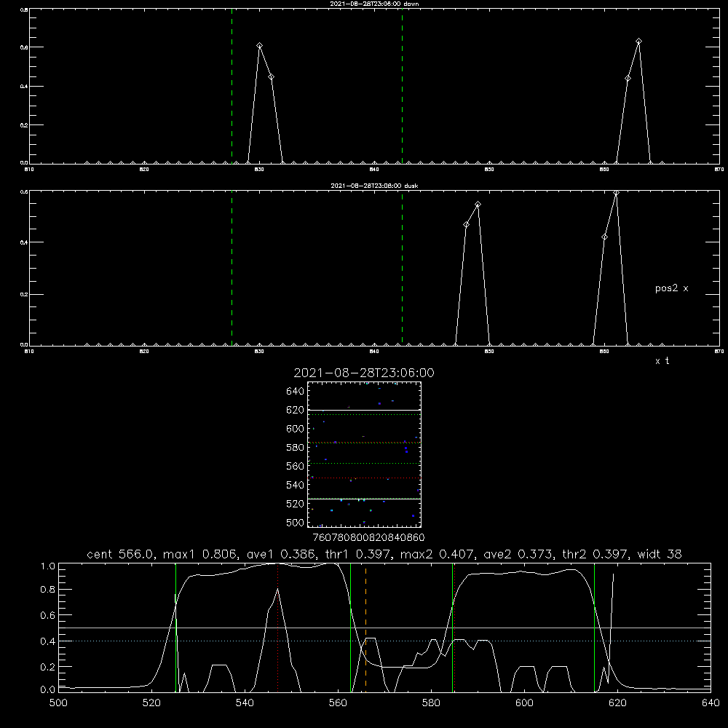Click the red dotted line near 547 in bottom plot
This screenshot has width=728, height=728.
pyautogui.click(x=277, y=627)
